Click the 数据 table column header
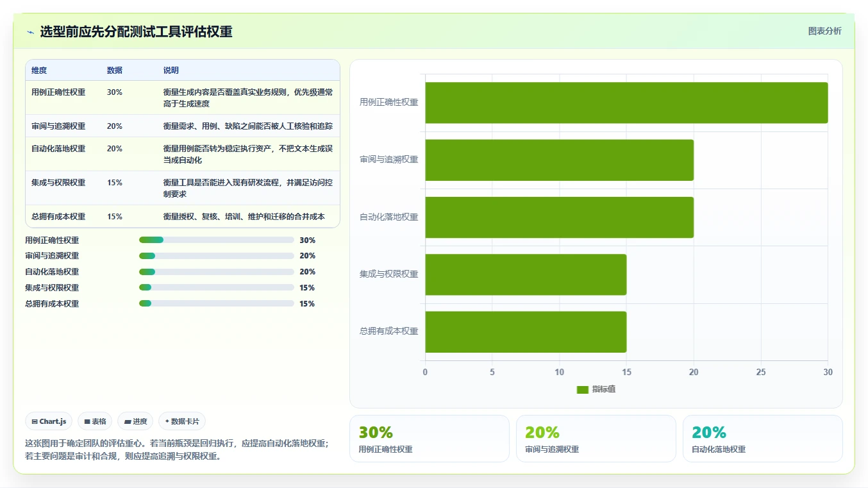The image size is (868, 488). click(x=115, y=71)
